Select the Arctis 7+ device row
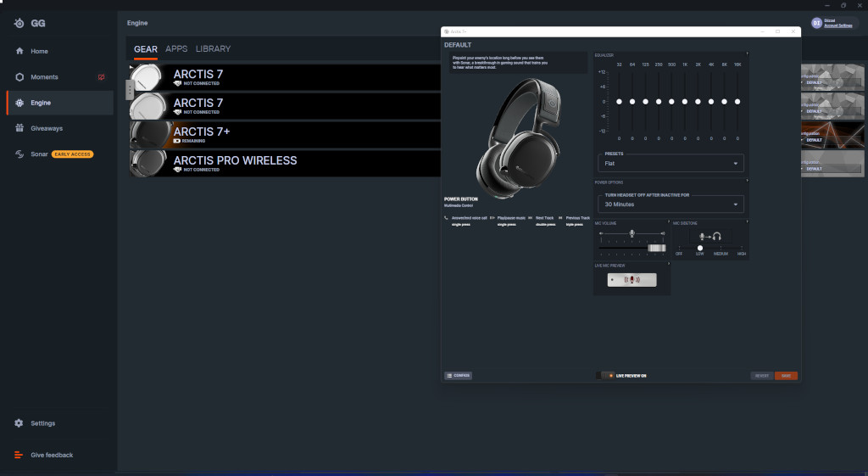This screenshot has width=868, height=476. [x=285, y=135]
